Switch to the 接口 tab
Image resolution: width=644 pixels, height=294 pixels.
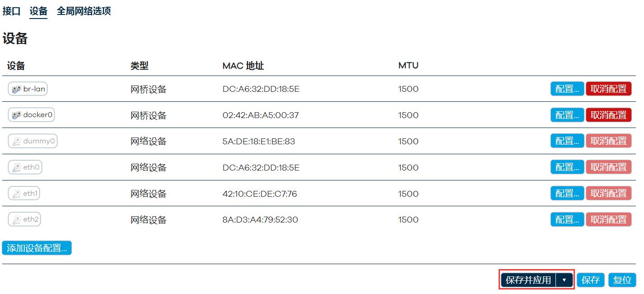click(12, 11)
